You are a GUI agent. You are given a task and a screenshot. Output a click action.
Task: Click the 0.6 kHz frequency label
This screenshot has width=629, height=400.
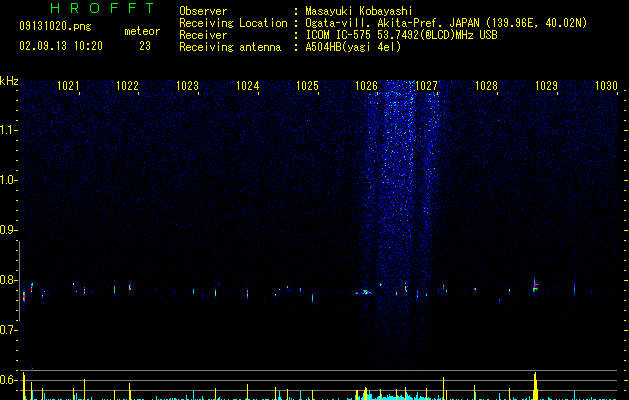(x=8, y=380)
